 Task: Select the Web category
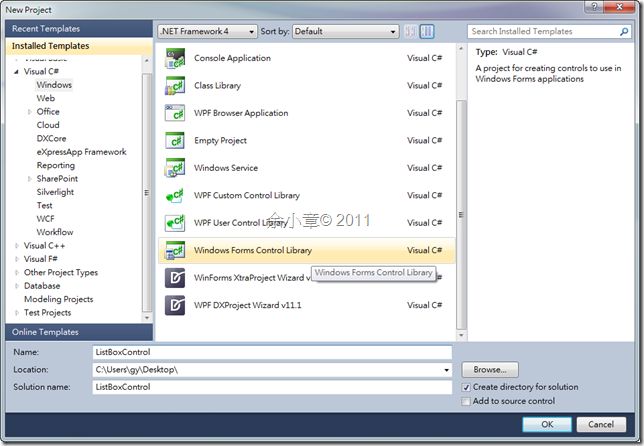click(x=46, y=98)
